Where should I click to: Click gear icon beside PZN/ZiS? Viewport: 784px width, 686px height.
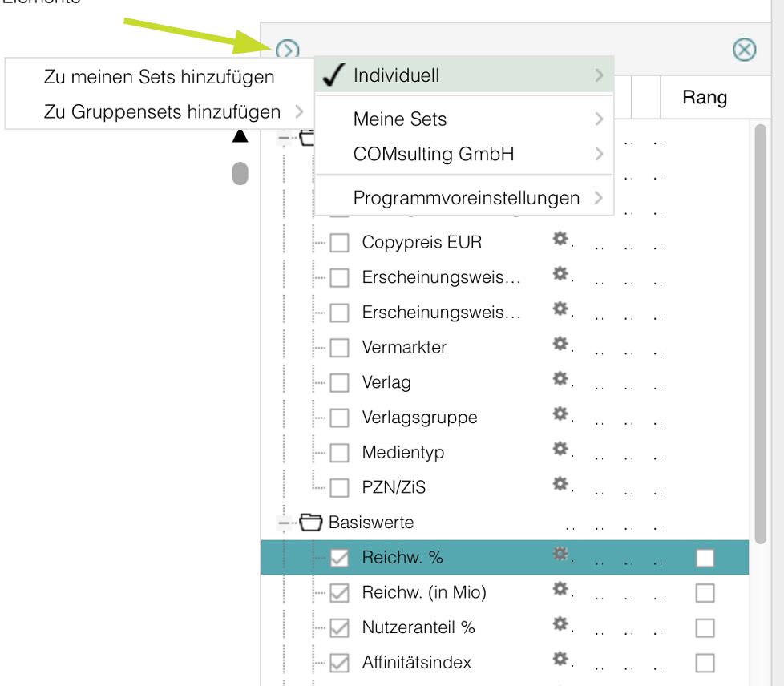560,484
